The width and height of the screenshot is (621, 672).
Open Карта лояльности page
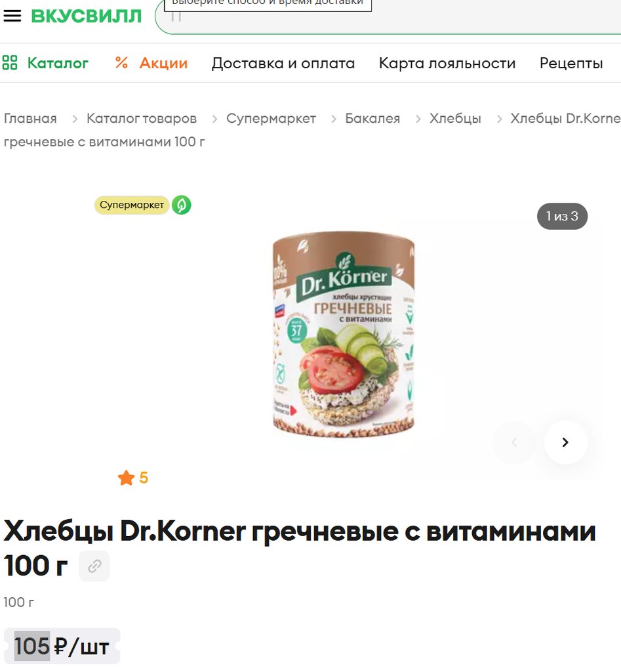[447, 63]
